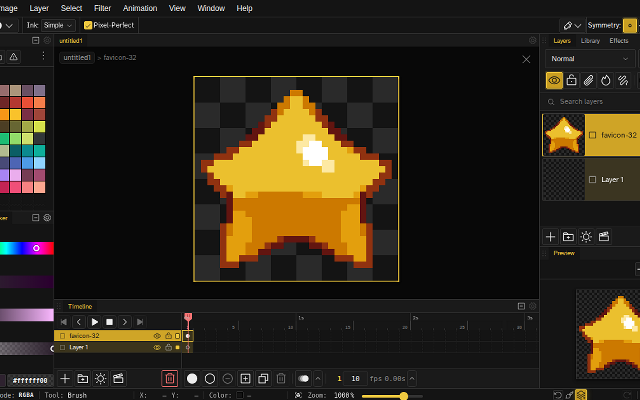
Task: Click the paperclip clipping icon in the Layers panel
Action: coord(589,80)
